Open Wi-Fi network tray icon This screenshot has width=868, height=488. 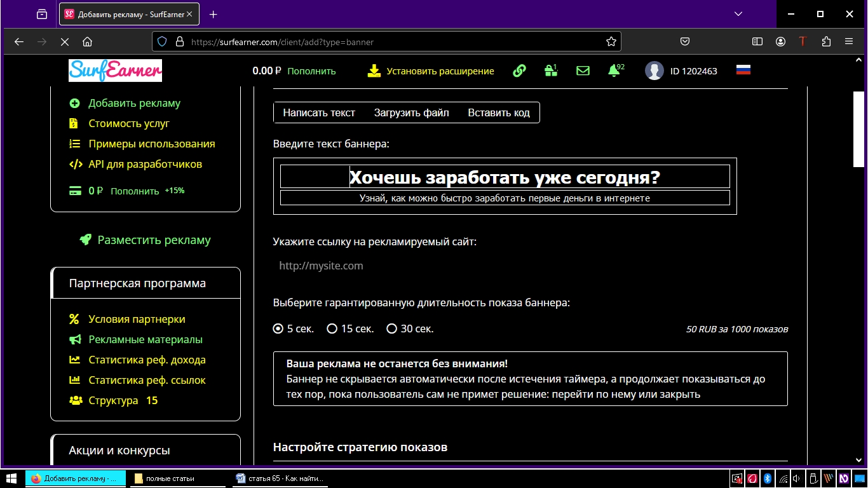(x=783, y=478)
